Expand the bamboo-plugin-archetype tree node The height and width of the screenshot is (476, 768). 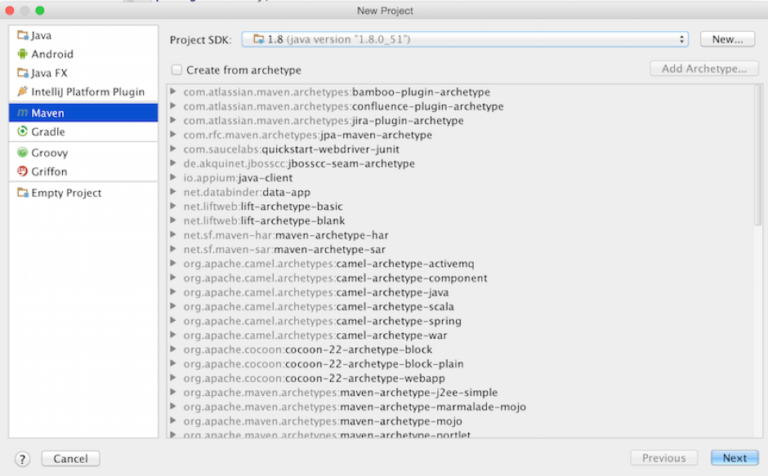[x=174, y=92]
